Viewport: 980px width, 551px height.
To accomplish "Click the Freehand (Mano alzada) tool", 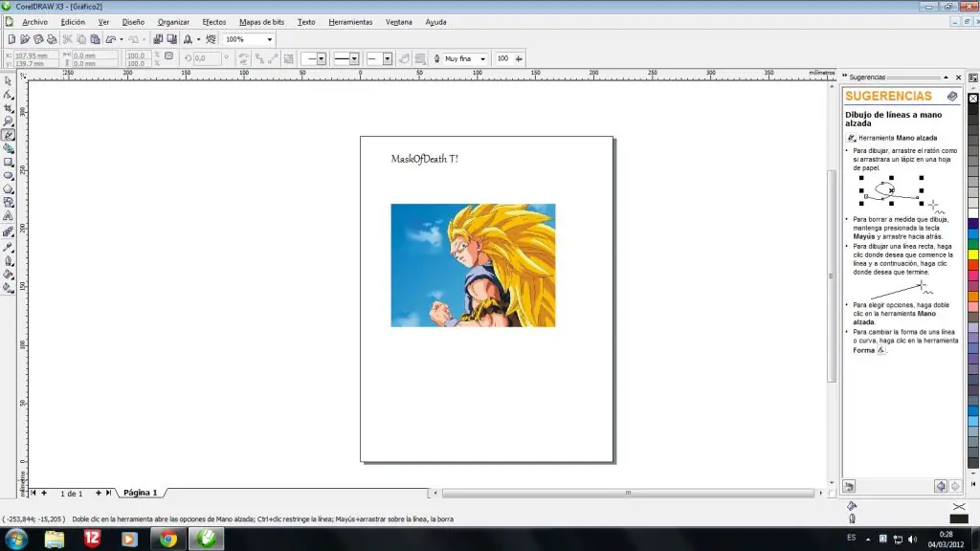I will click(9, 135).
